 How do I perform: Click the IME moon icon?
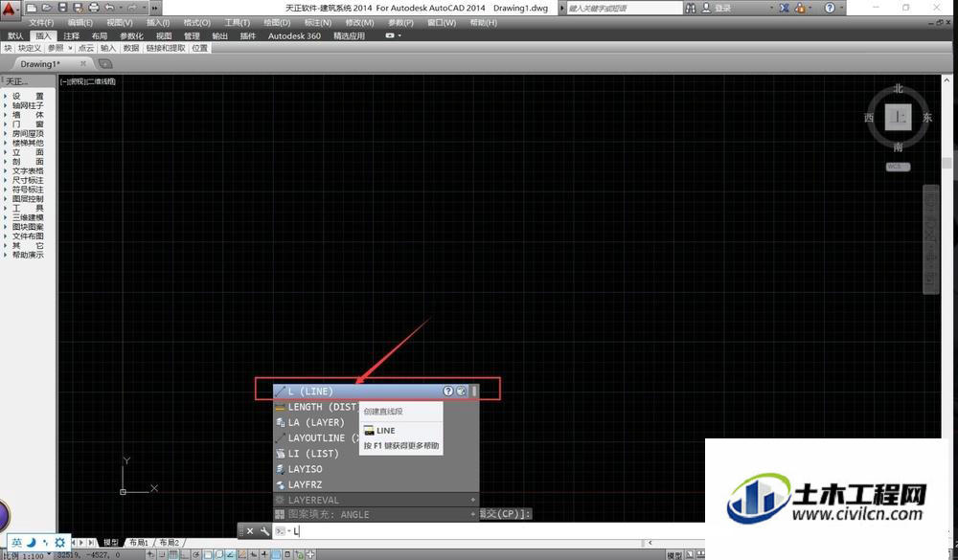click(x=32, y=542)
